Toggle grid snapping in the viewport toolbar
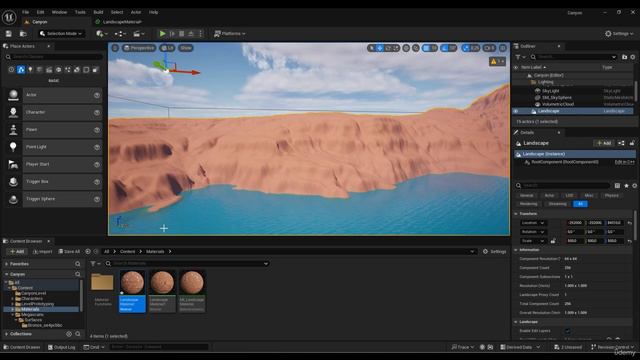The width and height of the screenshot is (640, 360). click(x=426, y=48)
